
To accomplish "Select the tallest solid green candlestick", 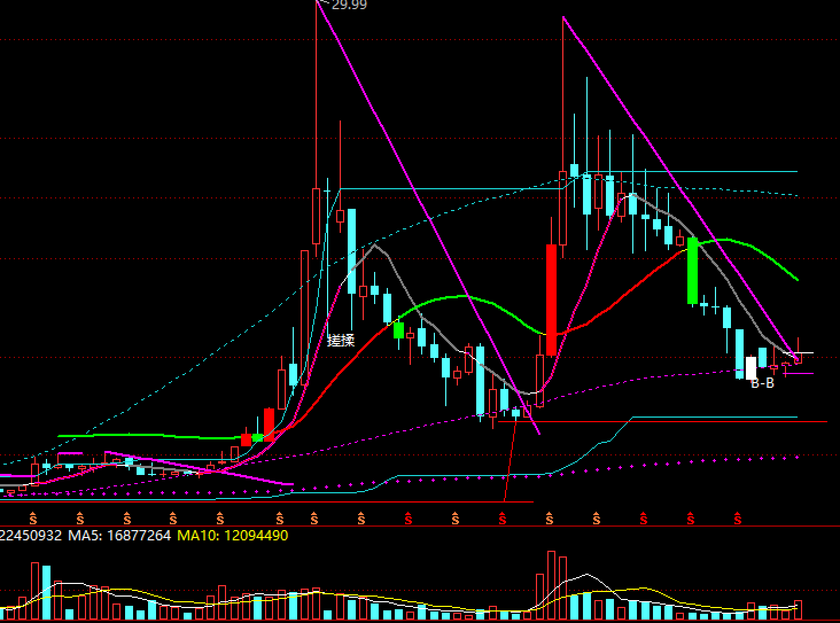I will coord(693,271).
